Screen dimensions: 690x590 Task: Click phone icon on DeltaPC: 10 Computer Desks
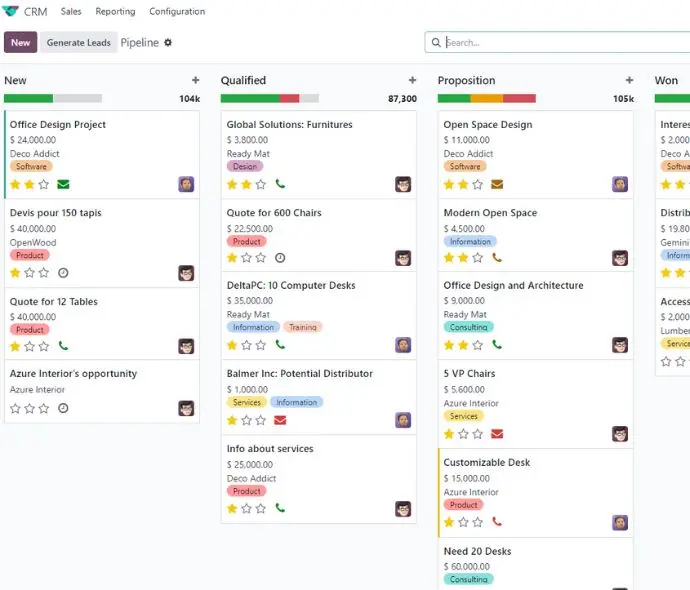(280, 345)
